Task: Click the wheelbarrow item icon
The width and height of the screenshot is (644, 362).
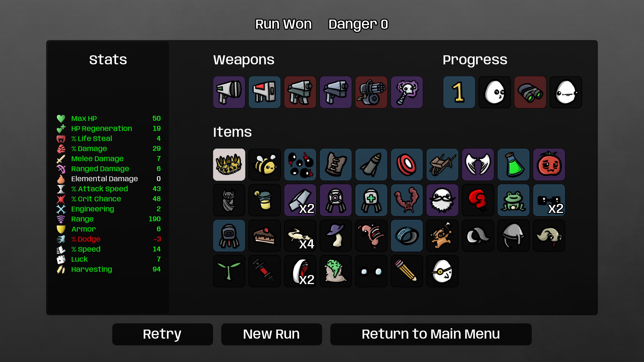Action: (442, 165)
